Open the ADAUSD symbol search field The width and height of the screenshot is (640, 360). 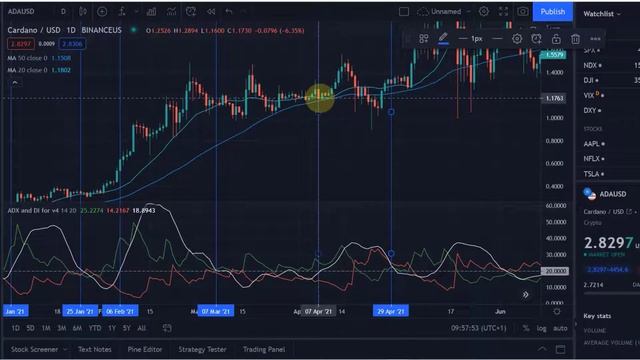21,11
